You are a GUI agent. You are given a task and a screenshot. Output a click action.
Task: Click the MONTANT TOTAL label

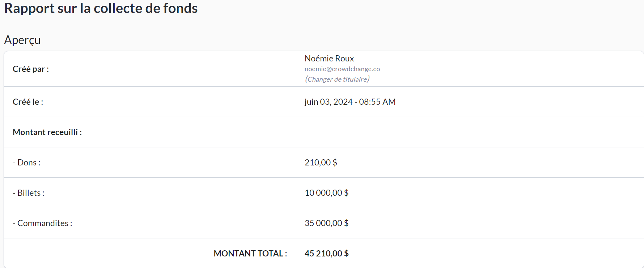coord(250,254)
